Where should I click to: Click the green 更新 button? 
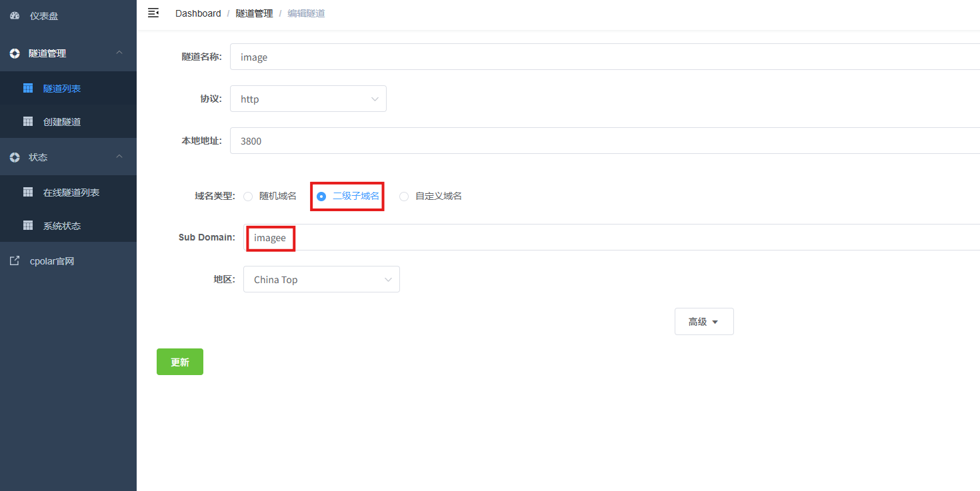(x=180, y=362)
